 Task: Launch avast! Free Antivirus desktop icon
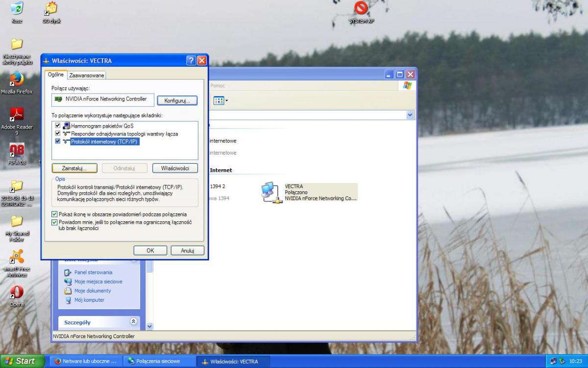coord(17,257)
